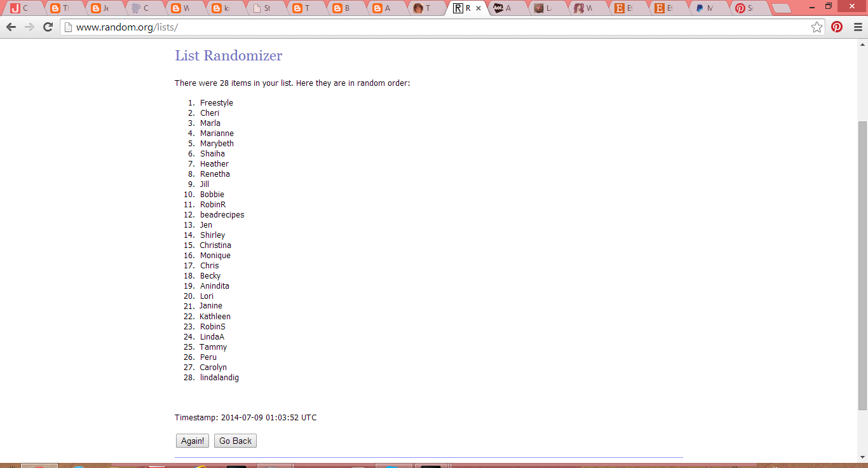Viewport: 868px width, 468px height.
Task: Click list item Marybeth
Action: click(217, 144)
